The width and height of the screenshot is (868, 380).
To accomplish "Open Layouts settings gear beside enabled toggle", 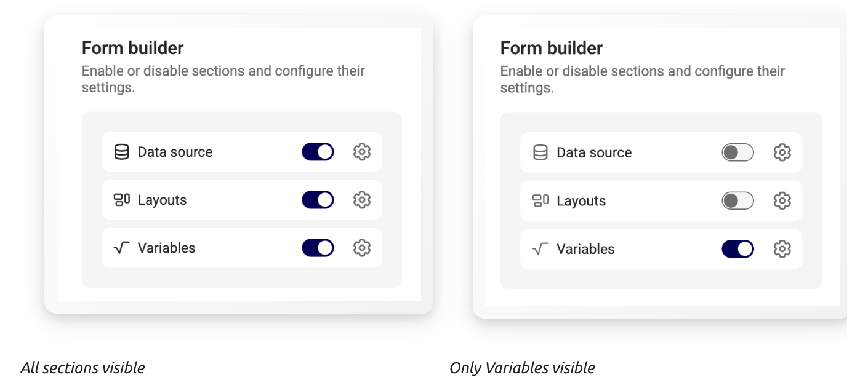I will 362,200.
